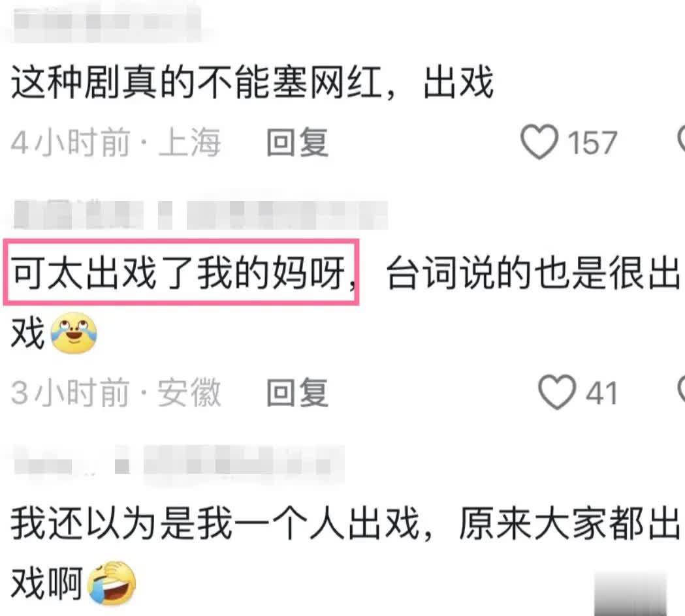
Task: Tap the cut-off icon right of 157
Action: point(681,140)
